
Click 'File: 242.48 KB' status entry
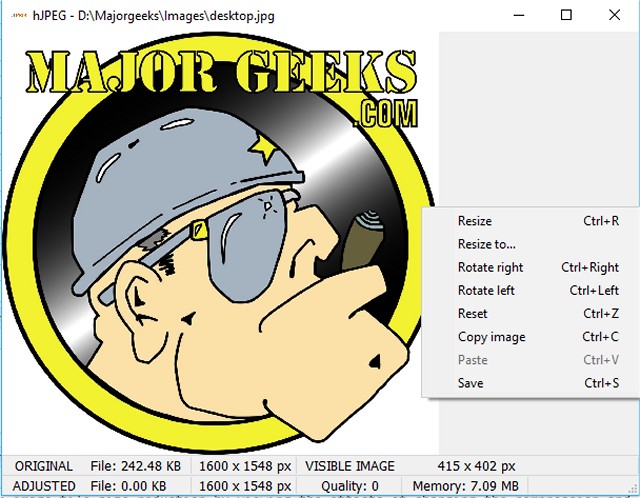pos(136,466)
